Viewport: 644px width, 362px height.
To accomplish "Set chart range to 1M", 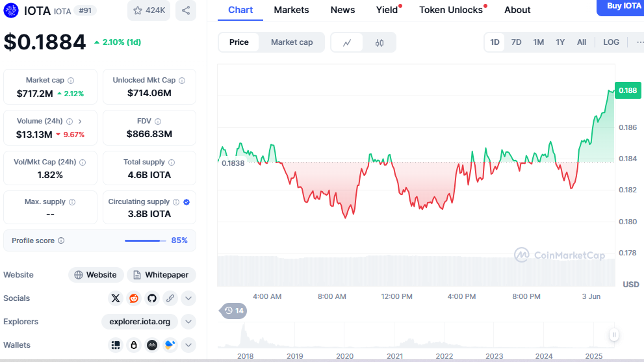I will [539, 42].
